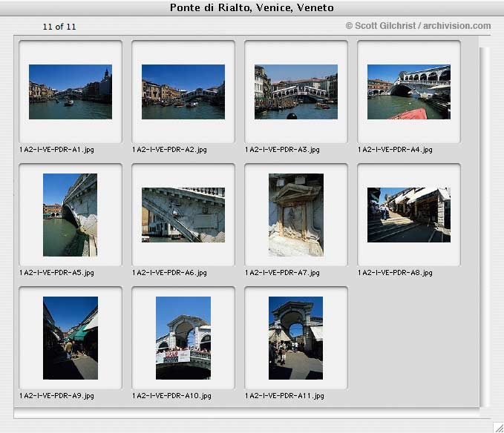Click the filename label 1A2-I-VE-PDR-A1.jpg

click(x=57, y=150)
